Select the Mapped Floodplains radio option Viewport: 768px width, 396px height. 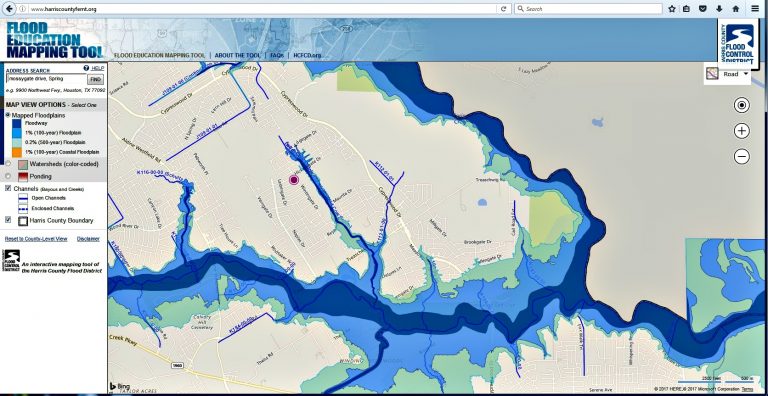point(7,115)
